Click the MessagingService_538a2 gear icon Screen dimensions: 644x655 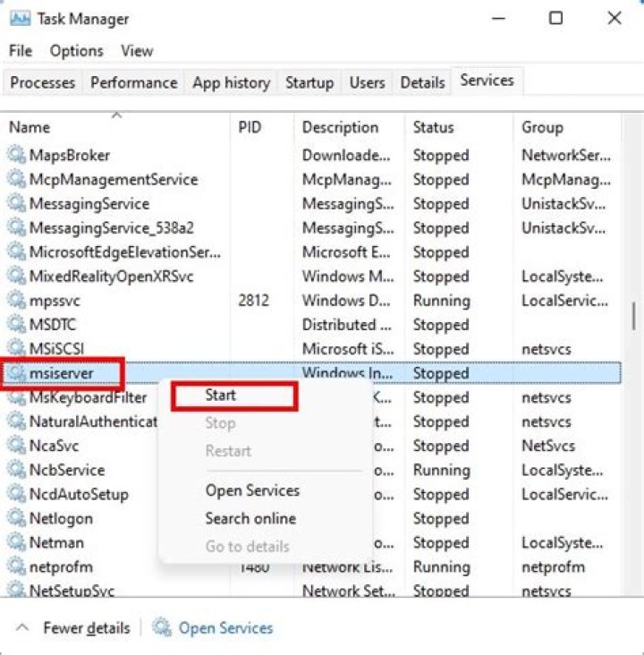[x=17, y=226]
